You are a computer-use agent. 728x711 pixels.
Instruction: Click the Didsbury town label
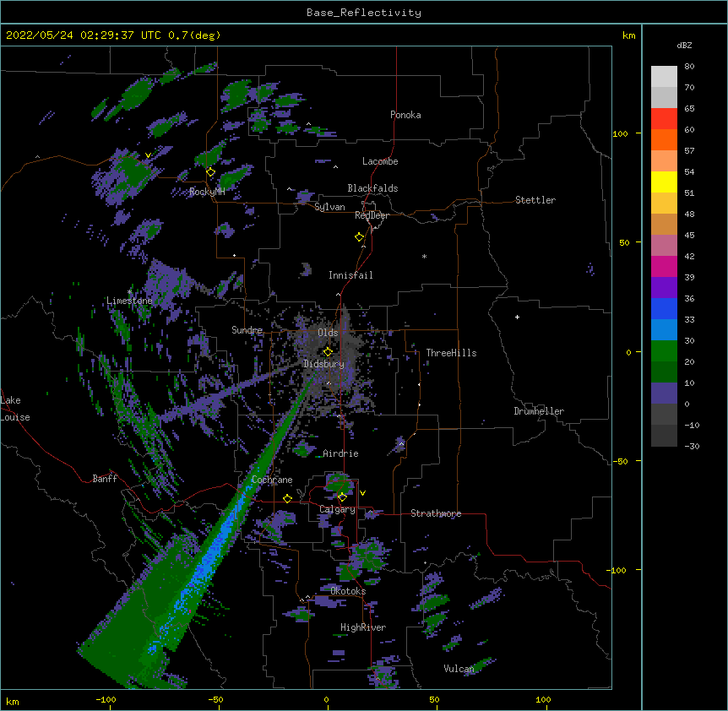coord(324,364)
